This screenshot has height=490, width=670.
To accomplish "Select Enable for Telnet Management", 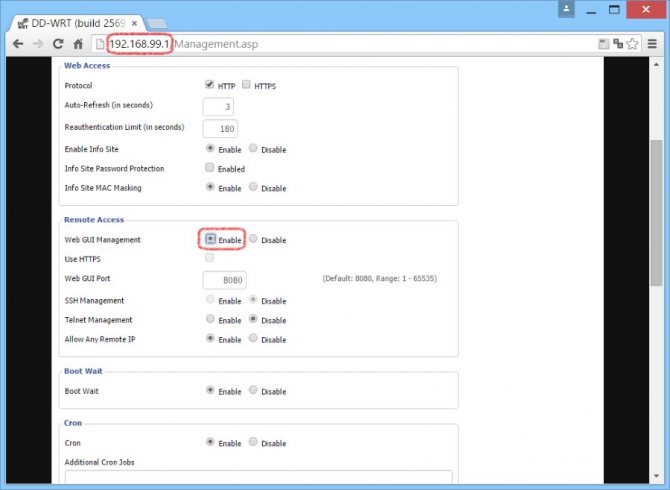I will click(x=210, y=319).
